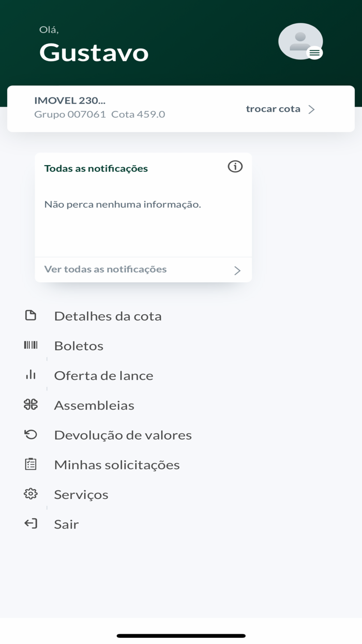Open the profile avatar picture
Screen dimensions: 362x644
(x=300, y=41)
